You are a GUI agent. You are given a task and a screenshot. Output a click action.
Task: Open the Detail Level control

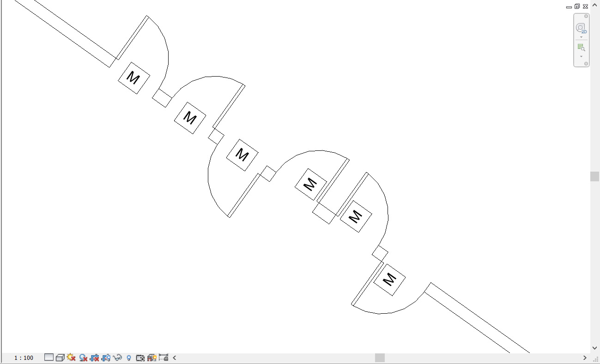(49, 358)
